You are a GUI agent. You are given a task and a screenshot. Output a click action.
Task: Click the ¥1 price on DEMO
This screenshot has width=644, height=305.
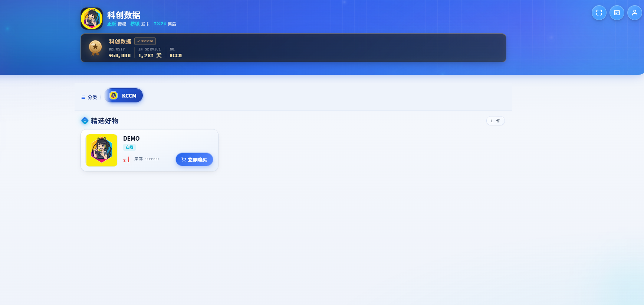(x=126, y=160)
